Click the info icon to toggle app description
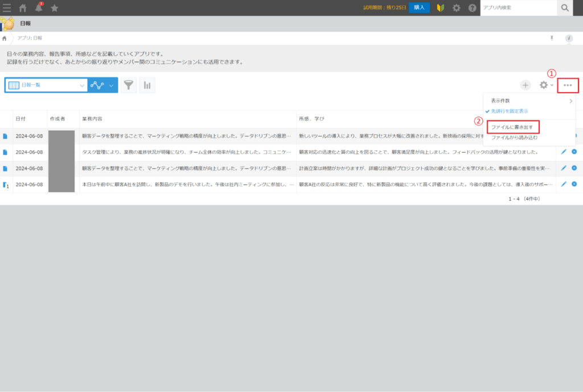The width and height of the screenshot is (583, 392). pyautogui.click(x=569, y=38)
